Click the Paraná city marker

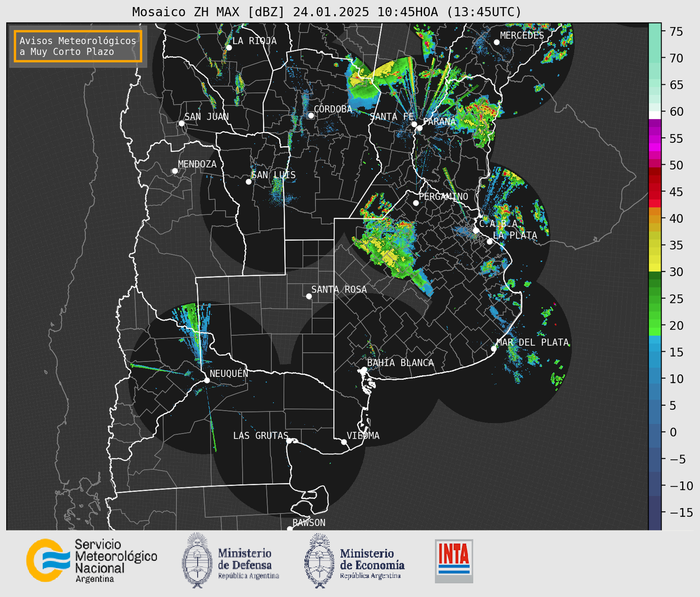click(x=420, y=128)
